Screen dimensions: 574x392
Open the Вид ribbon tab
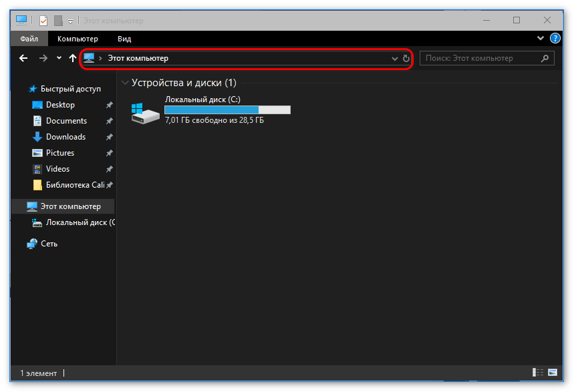pyautogui.click(x=124, y=39)
